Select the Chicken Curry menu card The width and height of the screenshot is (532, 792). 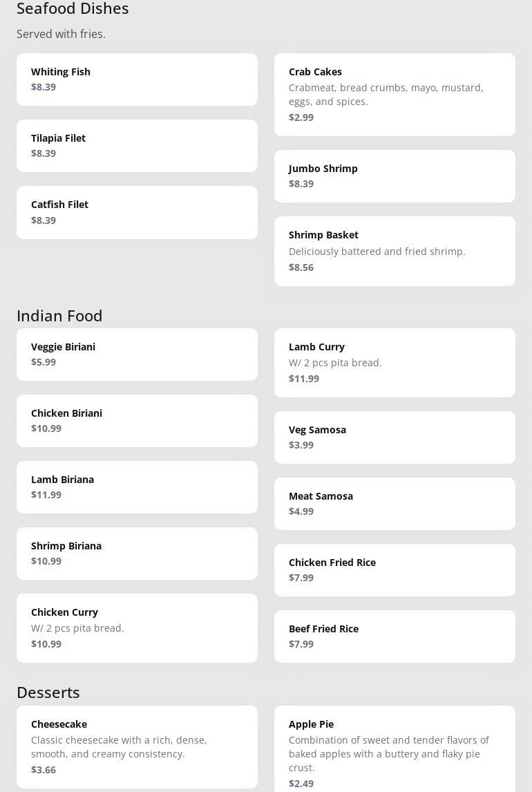137,628
